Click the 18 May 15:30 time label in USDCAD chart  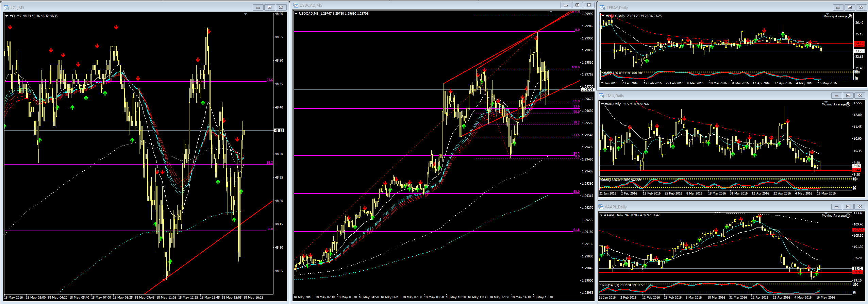point(543,297)
